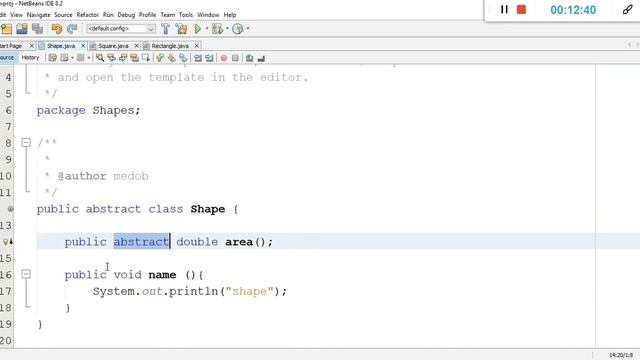Click Find Next Occurrence icon
The height and width of the screenshot is (360, 640).
[x=123, y=58]
